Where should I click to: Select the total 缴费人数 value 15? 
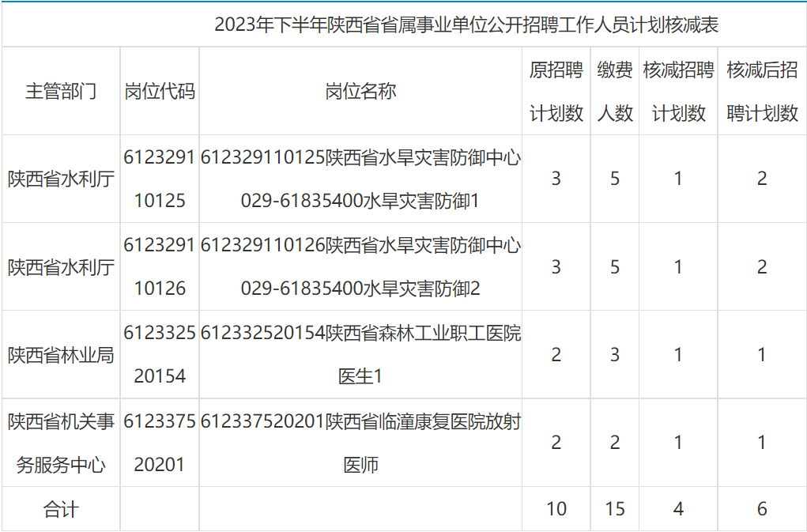point(614,509)
